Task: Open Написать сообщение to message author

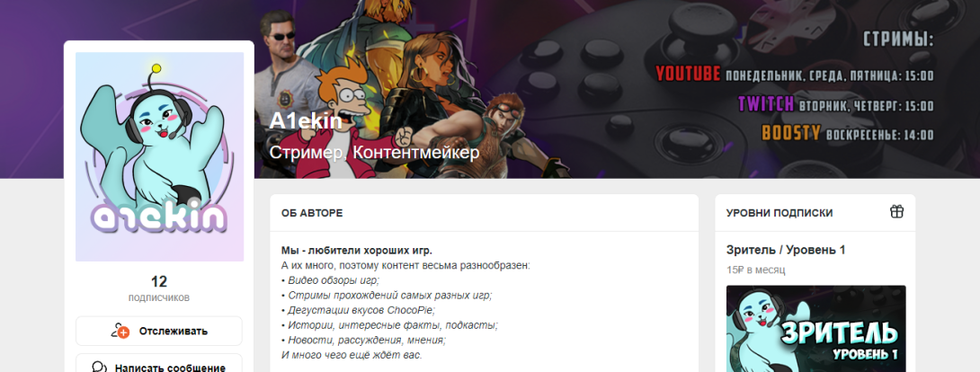Action: [159, 363]
